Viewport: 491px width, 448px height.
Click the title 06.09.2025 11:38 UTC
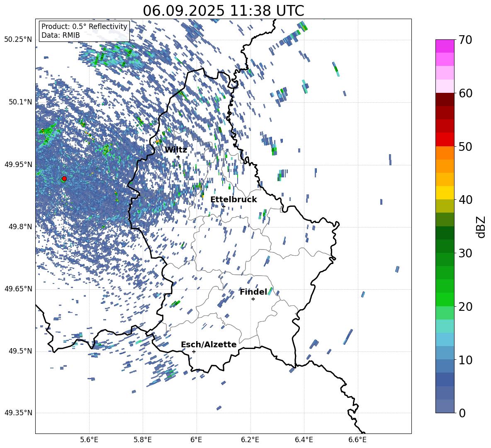point(223,11)
